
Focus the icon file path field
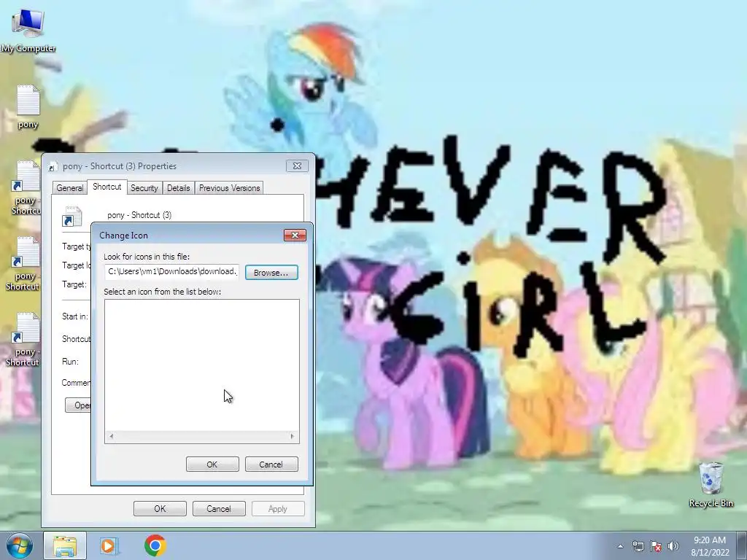tap(171, 271)
